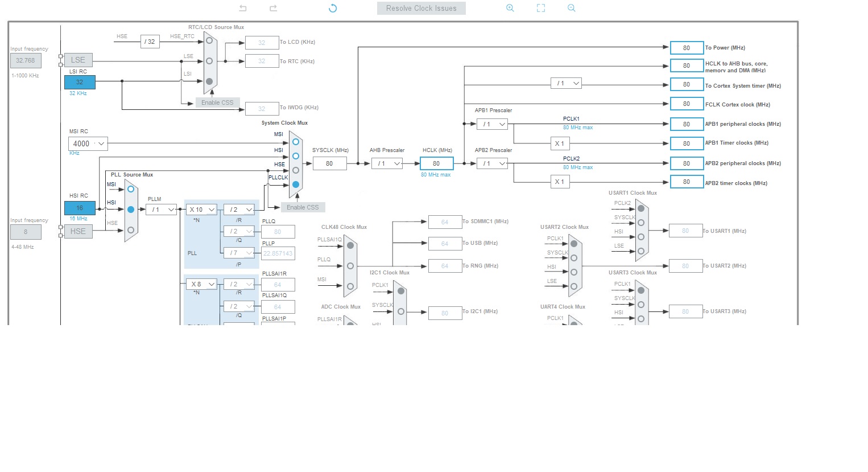Select MSI on CLK48 Clock Mux
868x472 pixels.
tap(350, 286)
